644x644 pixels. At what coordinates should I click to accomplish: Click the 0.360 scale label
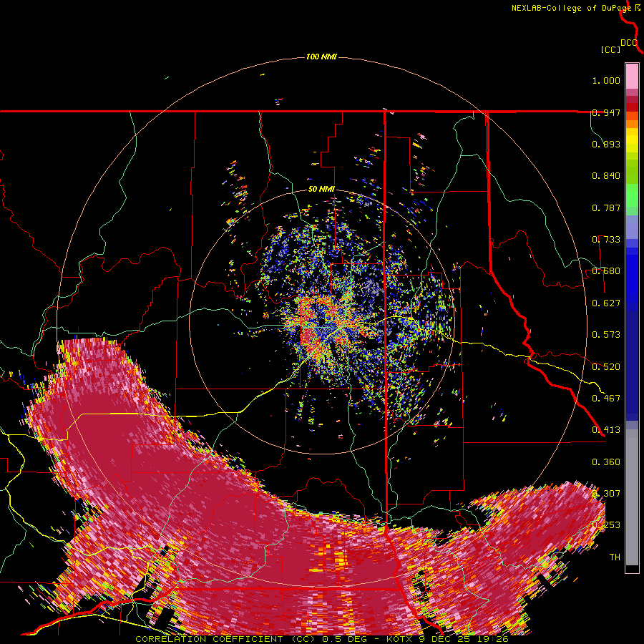tap(606, 462)
